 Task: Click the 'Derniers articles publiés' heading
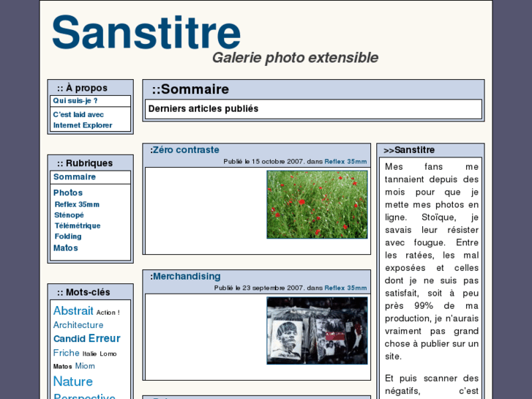(x=203, y=108)
